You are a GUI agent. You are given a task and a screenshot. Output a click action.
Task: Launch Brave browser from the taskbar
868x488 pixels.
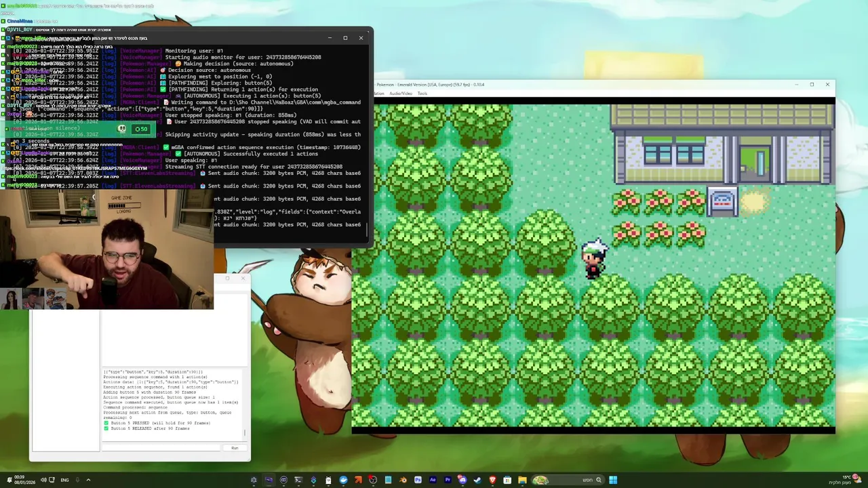coord(492,480)
